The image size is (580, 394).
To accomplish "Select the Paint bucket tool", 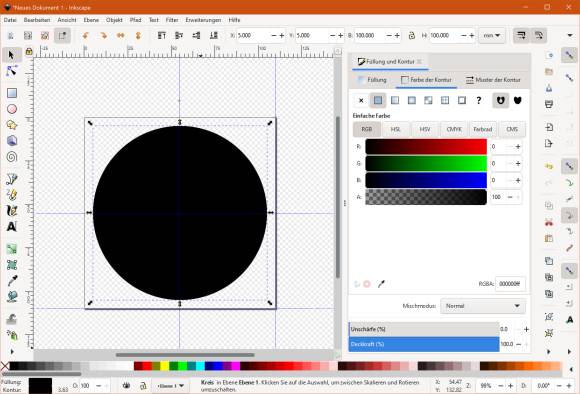I will (x=12, y=296).
